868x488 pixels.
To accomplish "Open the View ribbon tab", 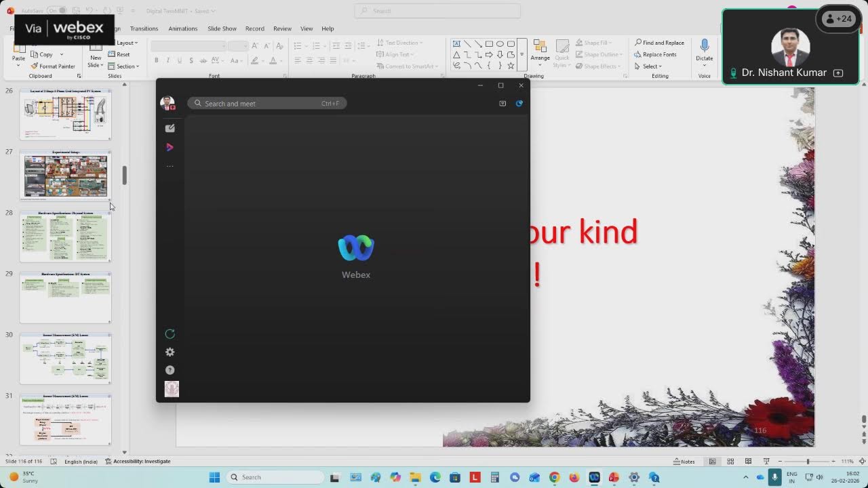I will (307, 28).
